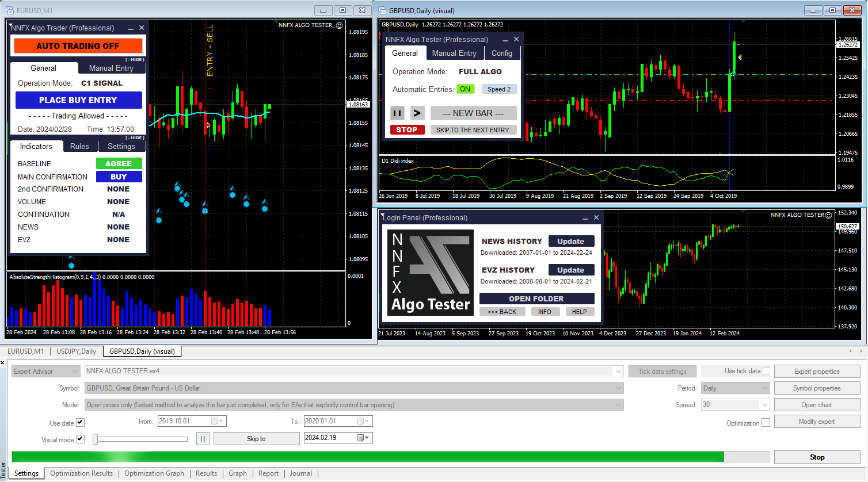Open the Graph tab in Tester
The height and width of the screenshot is (482, 868).
pyautogui.click(x=238, y=474)
